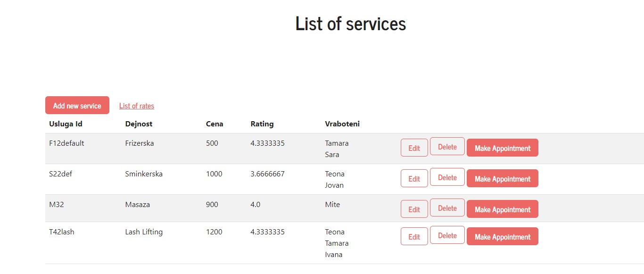Delete the Lash Lifting service
Viewport: 644px width, 274px height.
coord(447,235)
